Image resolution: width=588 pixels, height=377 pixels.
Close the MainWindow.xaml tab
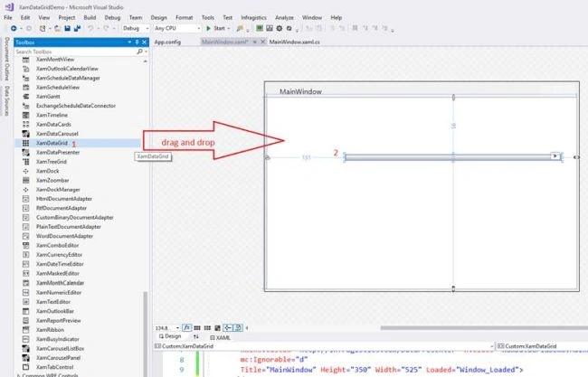[262, 42]
